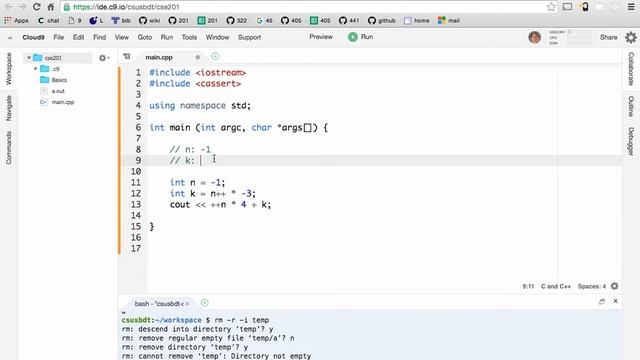Collapse the cse201 root folder
The image size is (640, 360).
click(x=29, y=58)
